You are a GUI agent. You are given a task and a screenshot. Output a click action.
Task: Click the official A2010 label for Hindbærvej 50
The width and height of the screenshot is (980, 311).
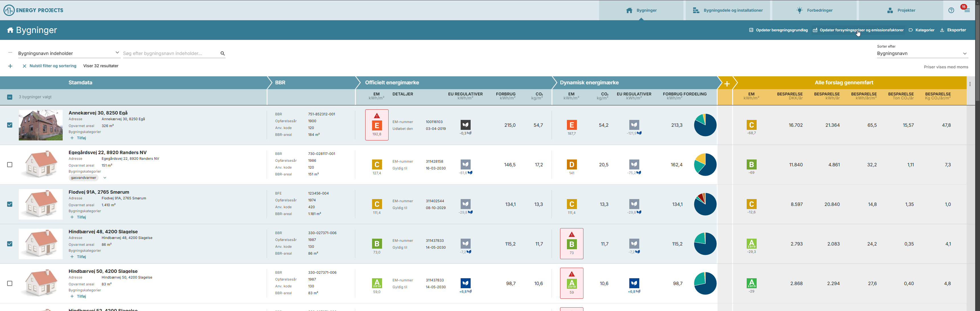tap(377, 283)
